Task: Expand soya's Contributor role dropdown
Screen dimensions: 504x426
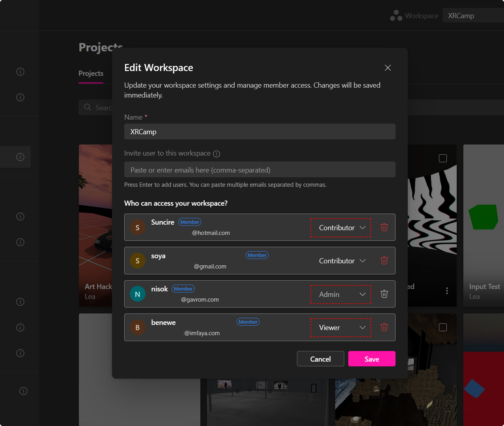Action: (341, 261)
